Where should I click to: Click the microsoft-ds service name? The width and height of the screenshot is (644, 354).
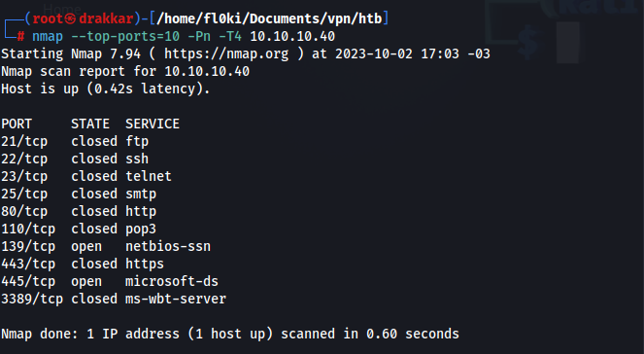click(x=172, y=281)
